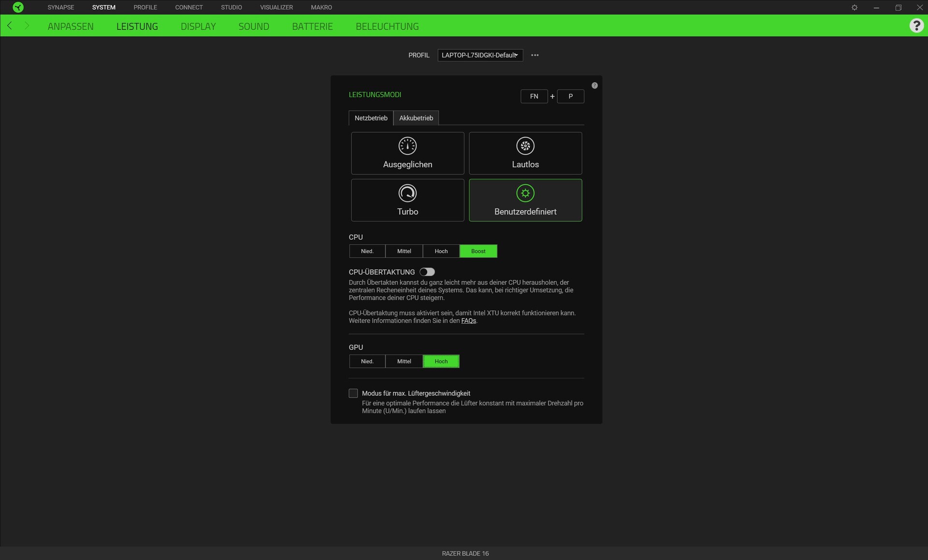Select the Lautlos performance mode

coord(525,153)
